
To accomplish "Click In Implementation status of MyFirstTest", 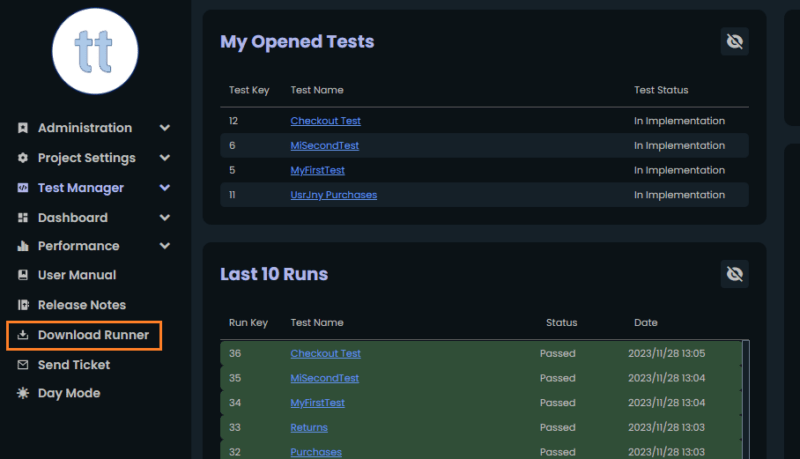I will pyautogui.click(x=679, y=170).
